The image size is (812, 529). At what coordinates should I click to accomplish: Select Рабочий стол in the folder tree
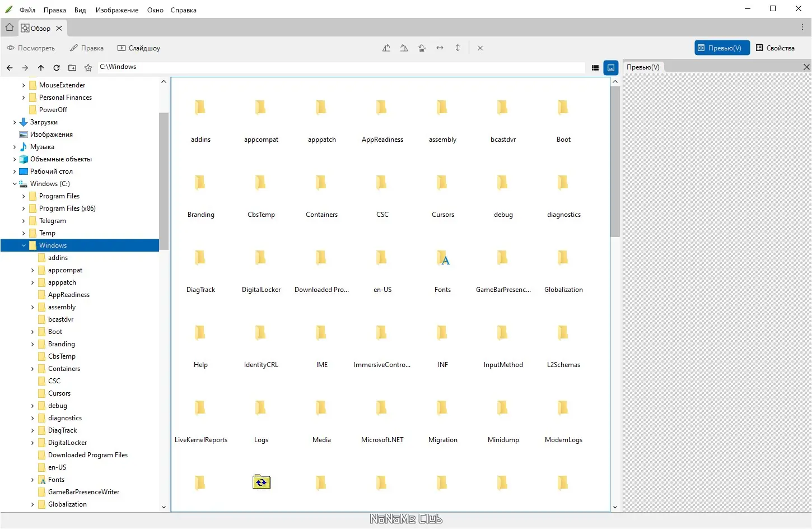[x=52, y=171]
